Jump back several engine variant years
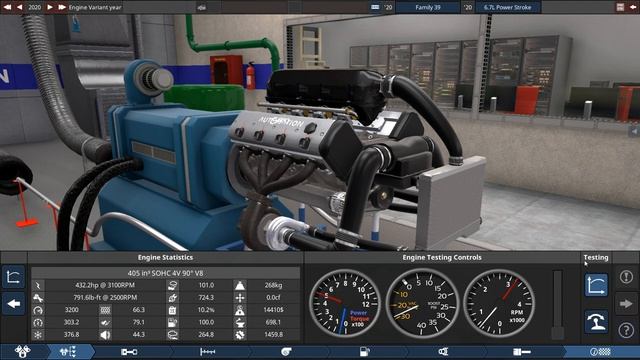Screen dimensions: 640x360 7,7
